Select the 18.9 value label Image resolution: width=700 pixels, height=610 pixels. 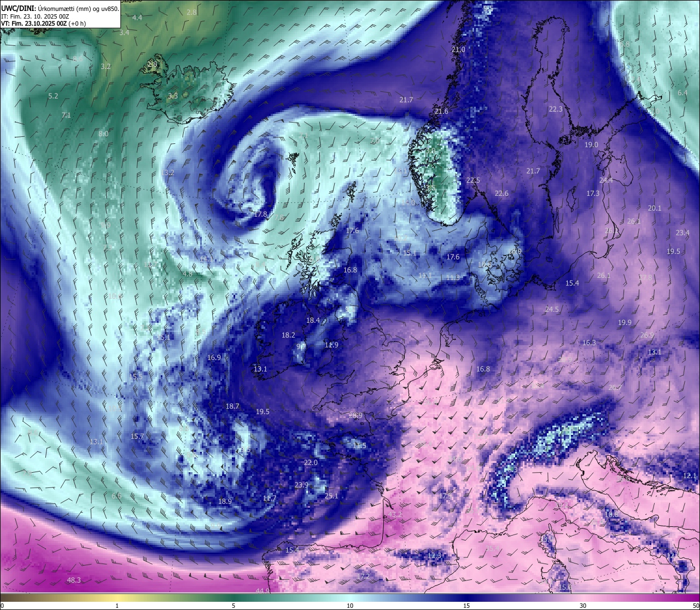click(x=225, y=502)
